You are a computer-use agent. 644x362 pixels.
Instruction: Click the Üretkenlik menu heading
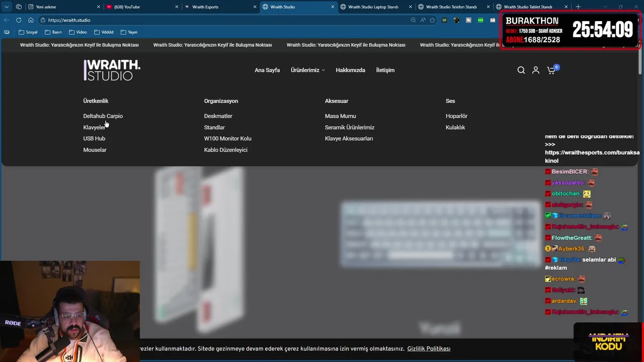click(x=96, y=101)
